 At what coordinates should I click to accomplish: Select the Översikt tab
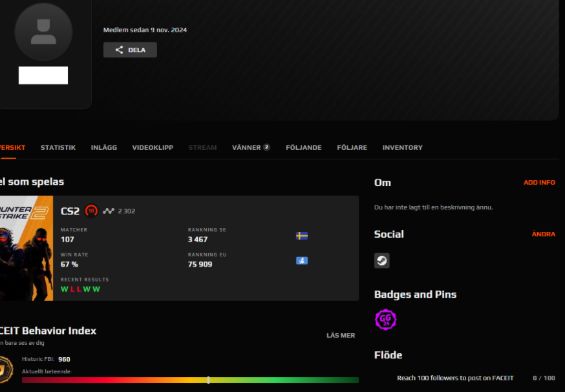[x=13, y=148]
